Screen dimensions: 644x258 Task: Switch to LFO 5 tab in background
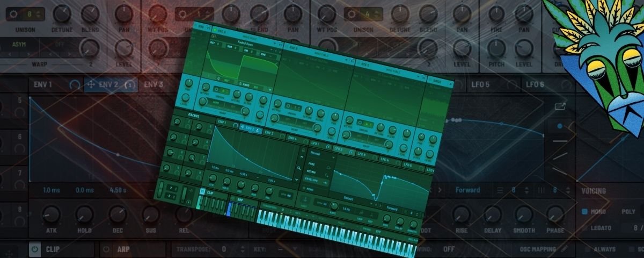(480, 84)
